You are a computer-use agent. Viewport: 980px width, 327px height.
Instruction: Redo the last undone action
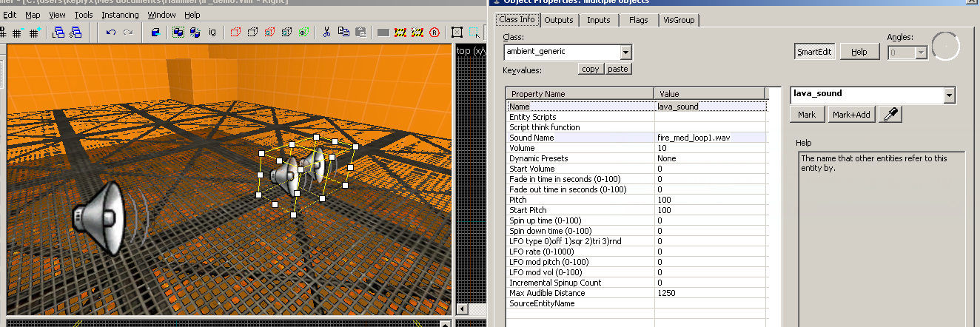pos(128,32)
